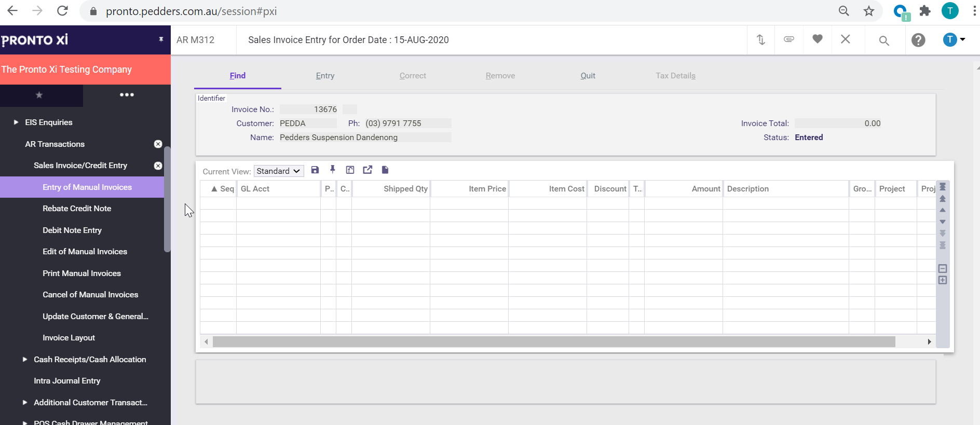Sort grid by Seq column header
980x425 pixels.
[x=219, y=189]
